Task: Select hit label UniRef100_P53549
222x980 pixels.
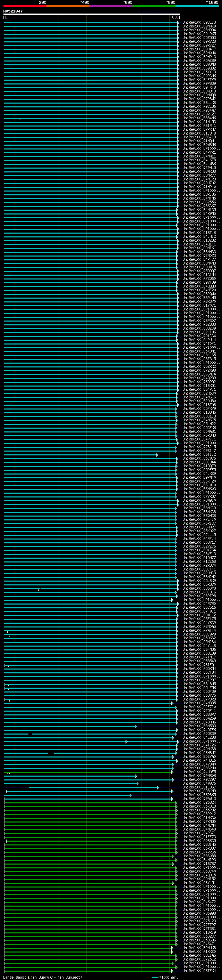Action: [199, 661]
